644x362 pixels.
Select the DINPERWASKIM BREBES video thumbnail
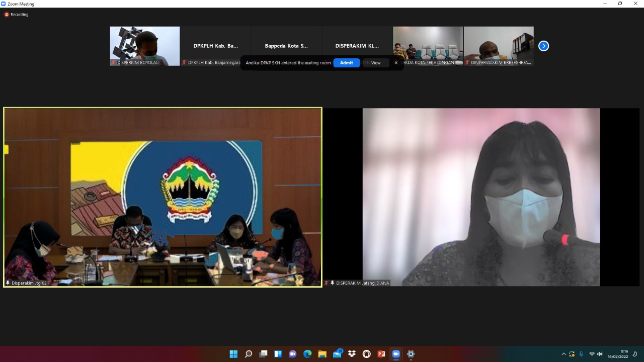coord(499,46)
